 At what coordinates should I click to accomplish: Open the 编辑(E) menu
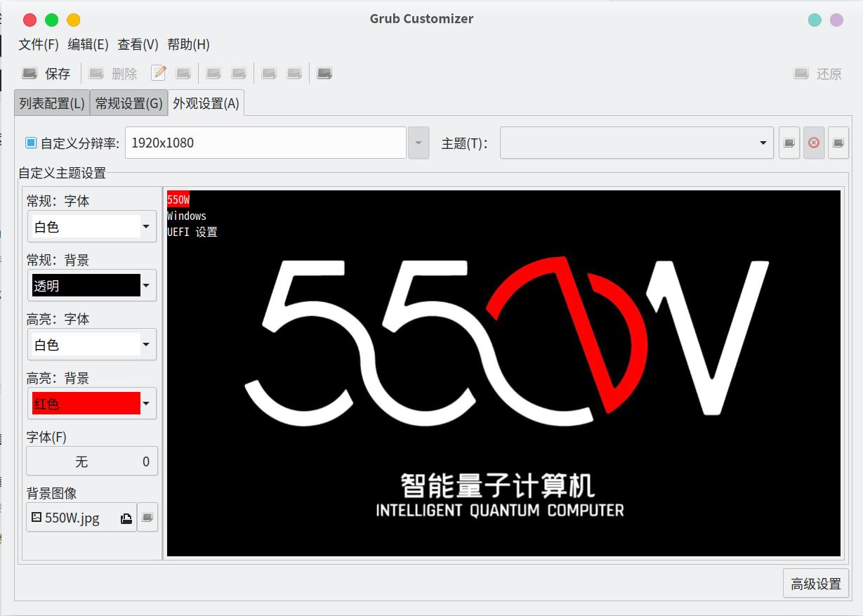click(x=88, y=44)
